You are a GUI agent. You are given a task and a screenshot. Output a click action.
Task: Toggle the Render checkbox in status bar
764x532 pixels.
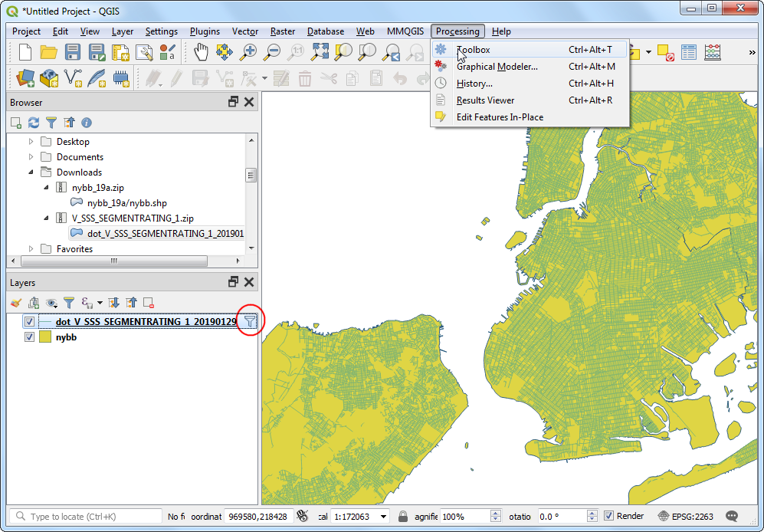608,516
